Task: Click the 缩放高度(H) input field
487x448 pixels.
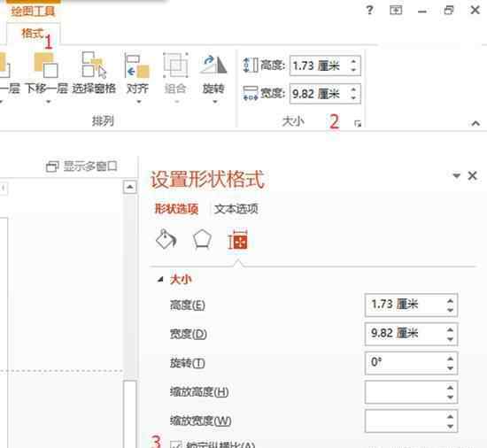Action: pos(411,392)
